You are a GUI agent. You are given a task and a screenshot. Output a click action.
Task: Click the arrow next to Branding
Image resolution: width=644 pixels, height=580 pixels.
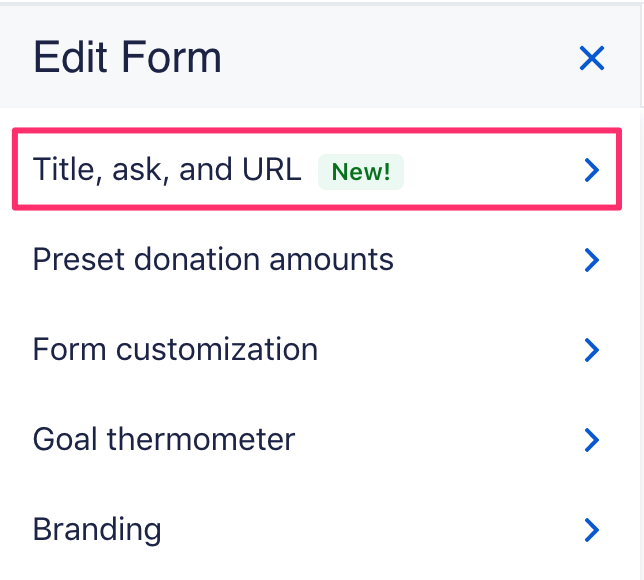[592, 529]
